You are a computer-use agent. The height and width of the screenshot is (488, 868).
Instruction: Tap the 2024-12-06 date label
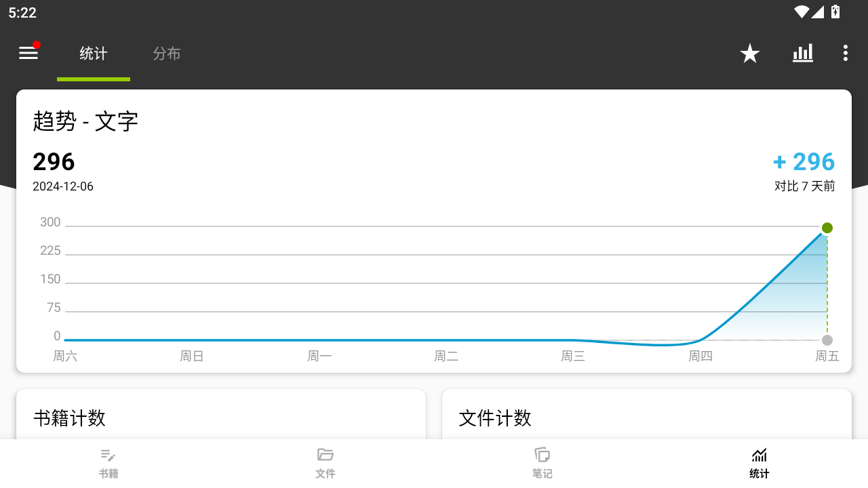[63, 186]
